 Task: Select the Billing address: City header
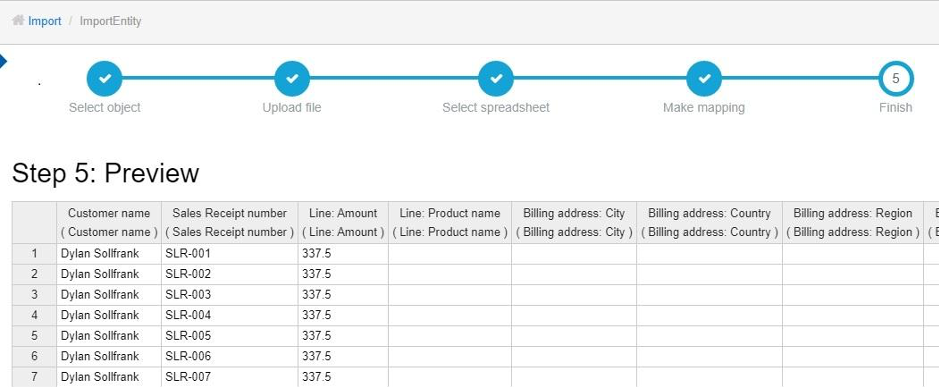point(574,222)
